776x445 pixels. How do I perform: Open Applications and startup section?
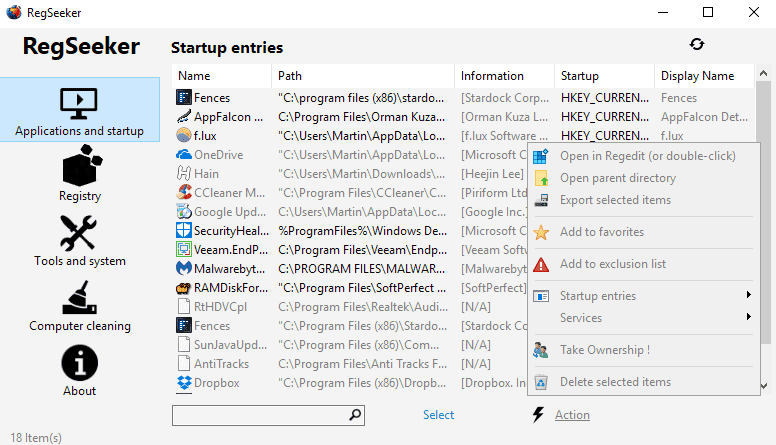[x=80, y=110]
